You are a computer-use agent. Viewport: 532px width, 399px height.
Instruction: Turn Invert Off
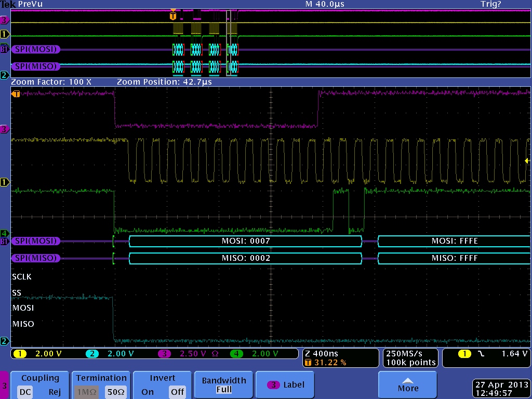[x=177, y=392]
